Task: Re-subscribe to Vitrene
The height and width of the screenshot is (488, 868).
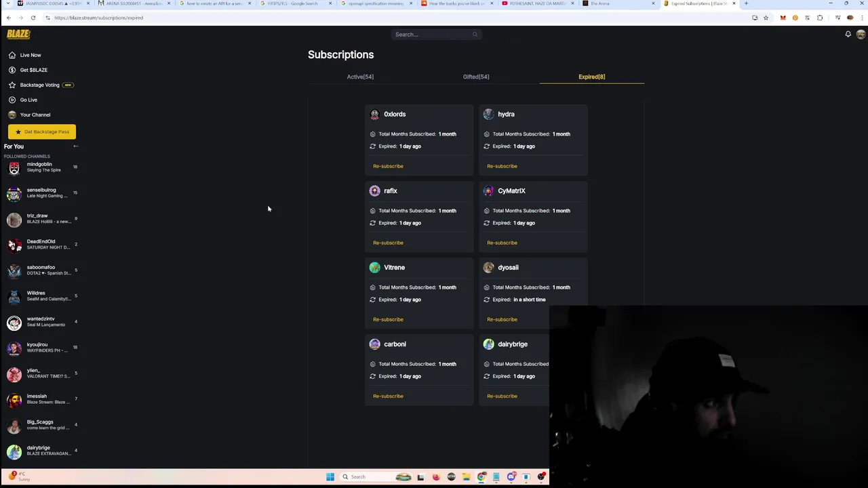Action: pos(388,319)
